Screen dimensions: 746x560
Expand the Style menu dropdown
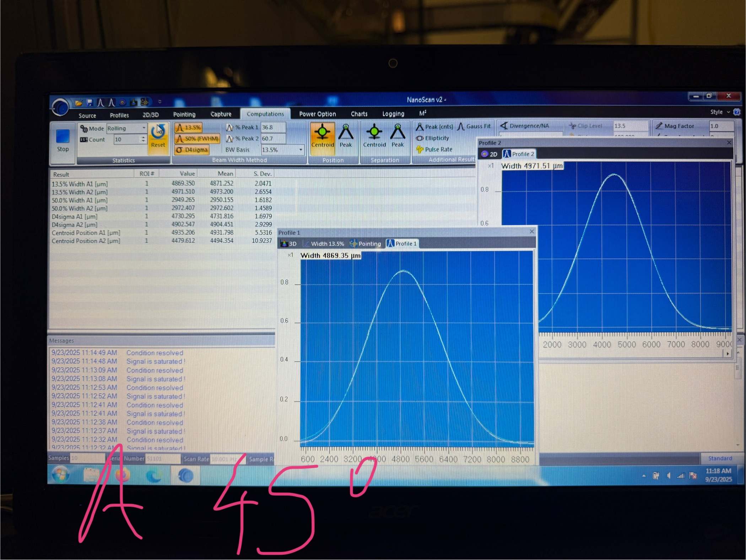point(728,112)
